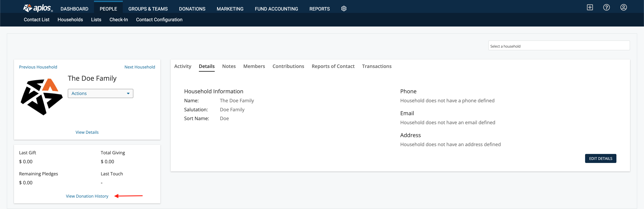Open Contact Configuration submenu

tap(159, 19)
